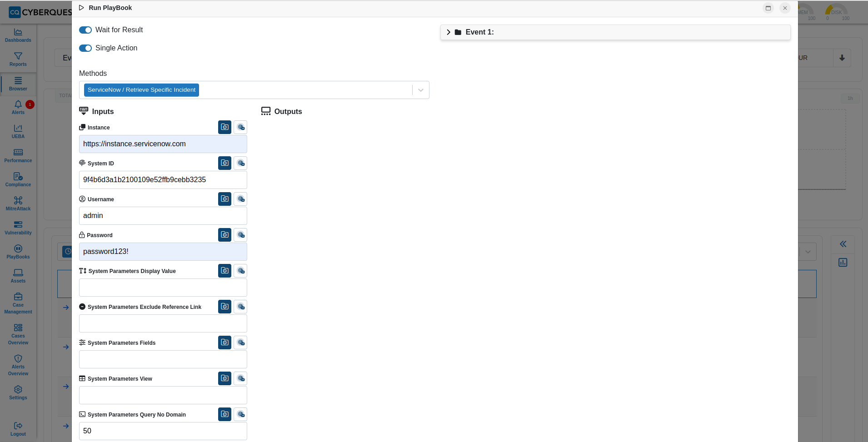
Task: Select ServiceNow / Retrieve Specific Incident tag
Action: click(x=141, y=90)
